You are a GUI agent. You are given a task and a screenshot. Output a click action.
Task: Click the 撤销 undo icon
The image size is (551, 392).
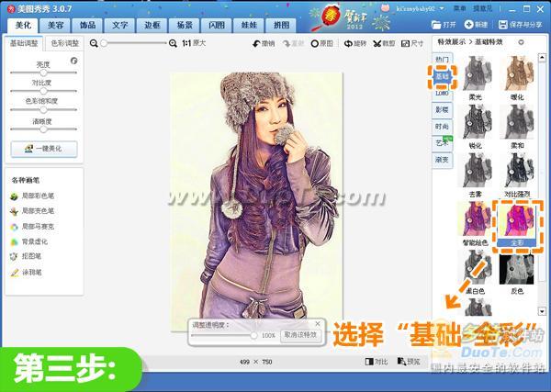263,43
